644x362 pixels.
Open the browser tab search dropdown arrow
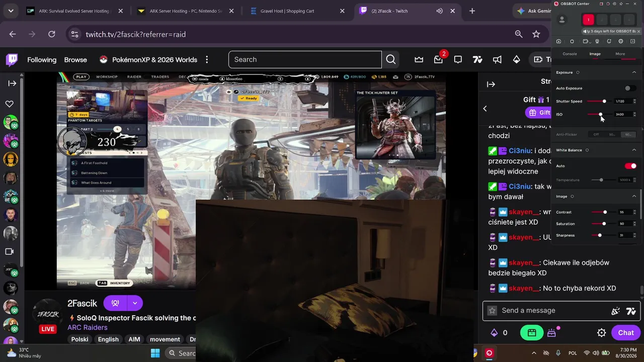point(11,11)
